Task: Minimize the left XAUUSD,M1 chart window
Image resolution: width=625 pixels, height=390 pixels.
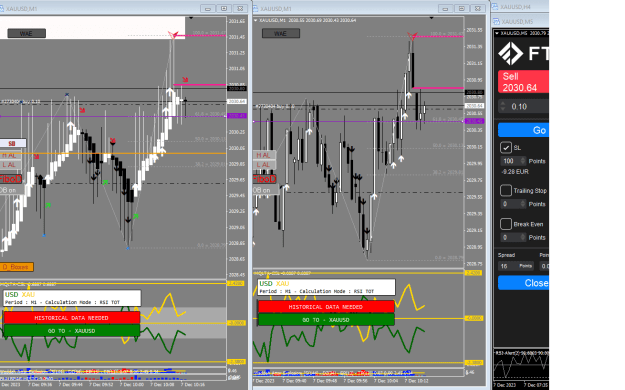Action: pos(208,8)
